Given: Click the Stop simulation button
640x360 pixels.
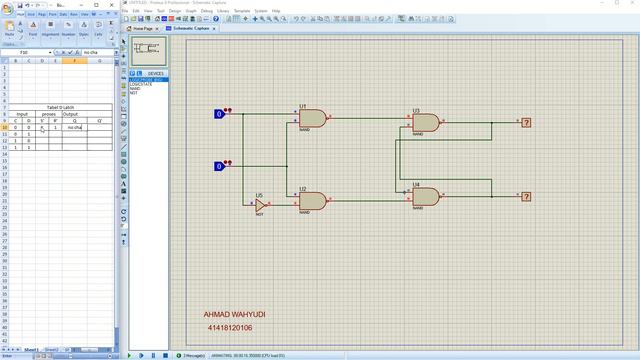Looking at the screenshot, I should point(165,356).
